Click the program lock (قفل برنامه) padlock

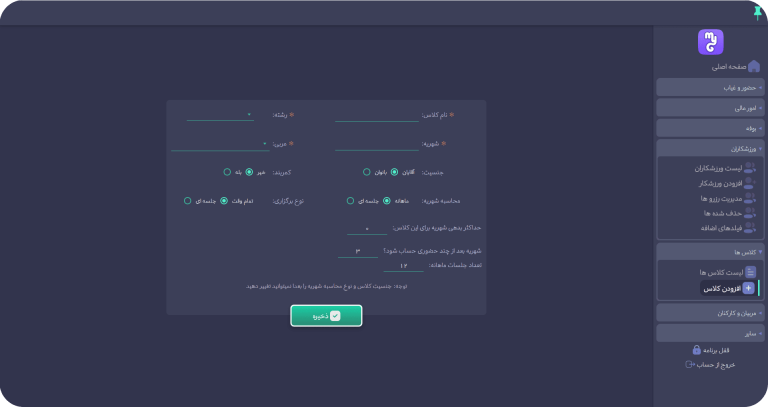696,350
